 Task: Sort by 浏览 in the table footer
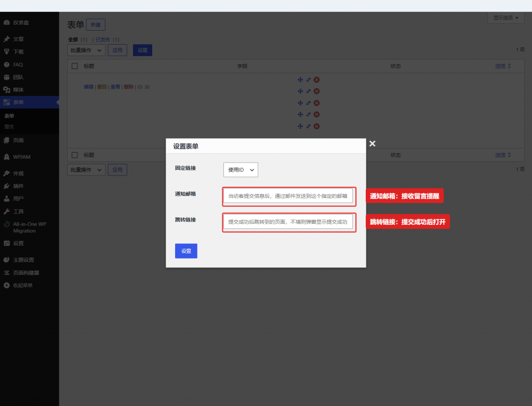[503, 155]
